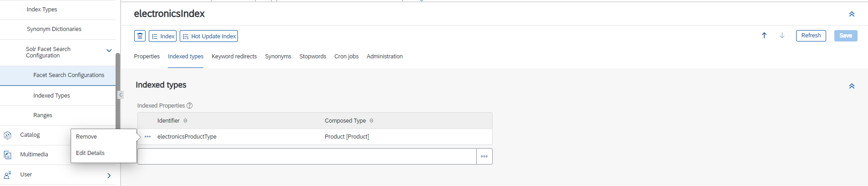Expand the User navigation section

[x=109, y=176]
